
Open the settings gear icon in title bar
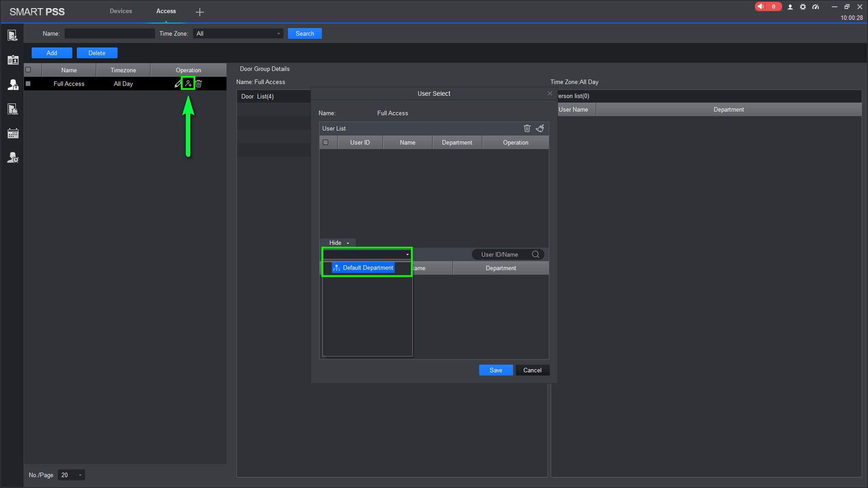click(803, 7)
